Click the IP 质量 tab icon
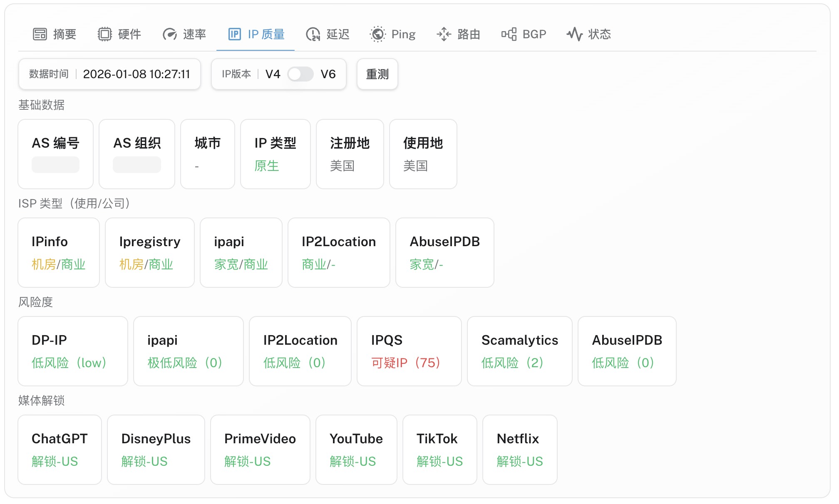Image resolution: width=839 pixels, height=504 pixels. [x=235, y=34]
